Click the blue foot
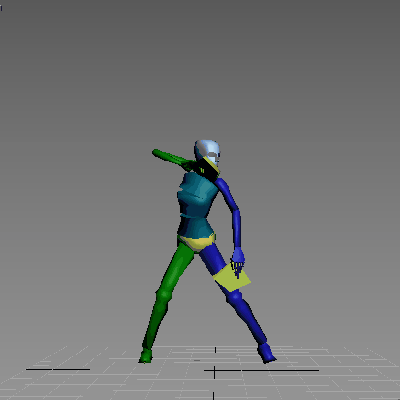Image resolution: width=400 pixels, height=400 pixels. pyautogui.click(x=267, y=353)
